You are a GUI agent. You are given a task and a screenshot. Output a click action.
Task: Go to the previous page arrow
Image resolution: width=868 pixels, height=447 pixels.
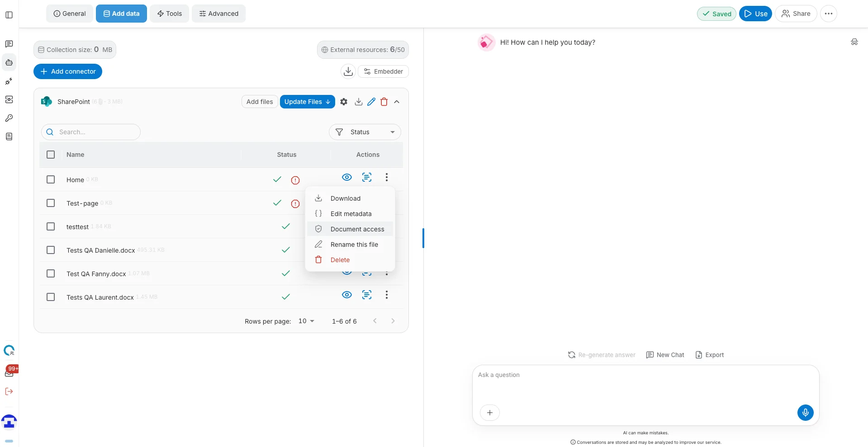(375, 321)
